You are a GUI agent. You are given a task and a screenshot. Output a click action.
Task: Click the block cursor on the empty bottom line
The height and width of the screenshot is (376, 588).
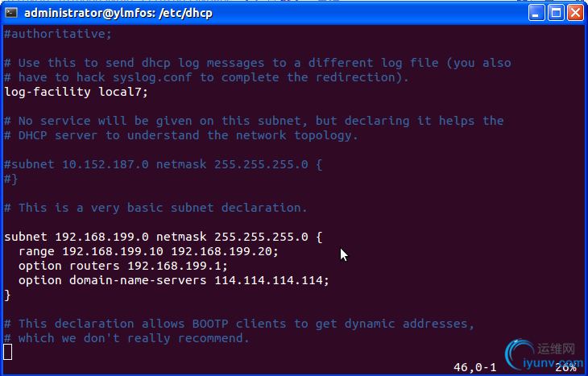pyautogui.click(x=8, y=352)
